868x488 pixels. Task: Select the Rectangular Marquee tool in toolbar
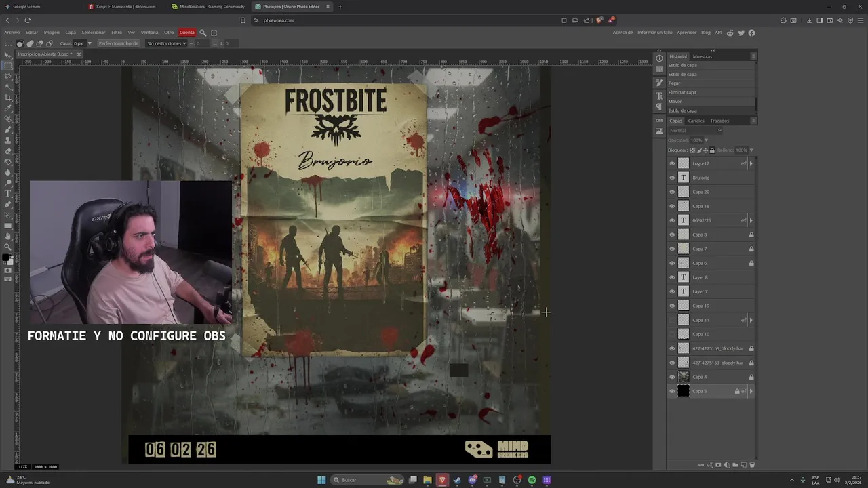click(8, 66)
